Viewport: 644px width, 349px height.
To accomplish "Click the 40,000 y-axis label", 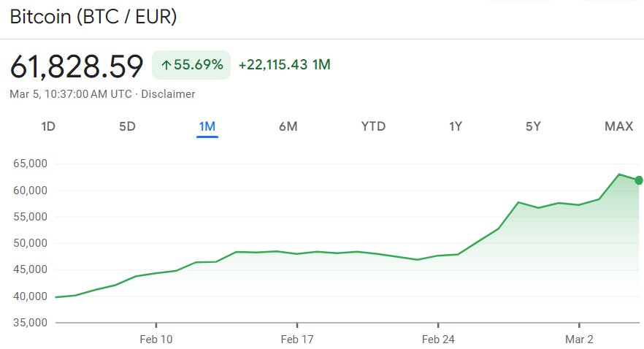I will [31, 296].
